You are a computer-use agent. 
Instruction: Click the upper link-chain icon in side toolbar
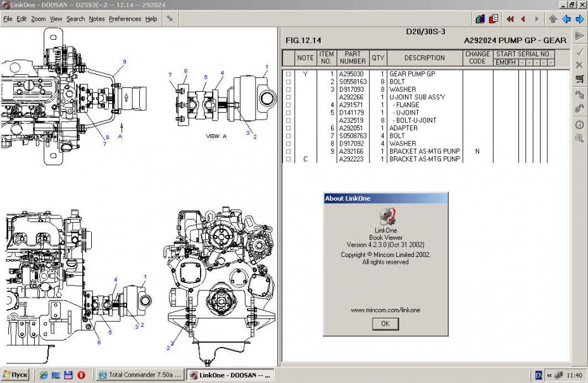tap(579, 95)
